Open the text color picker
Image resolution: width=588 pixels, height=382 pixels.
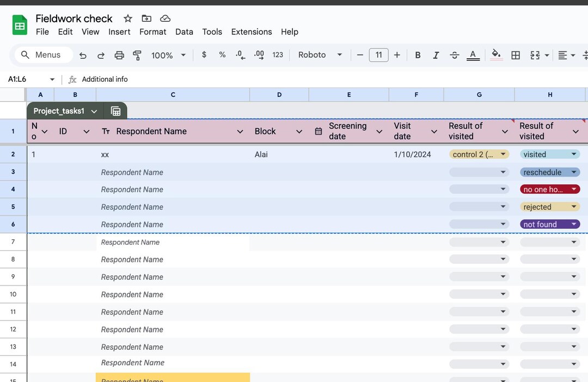(x=473, y=54)
